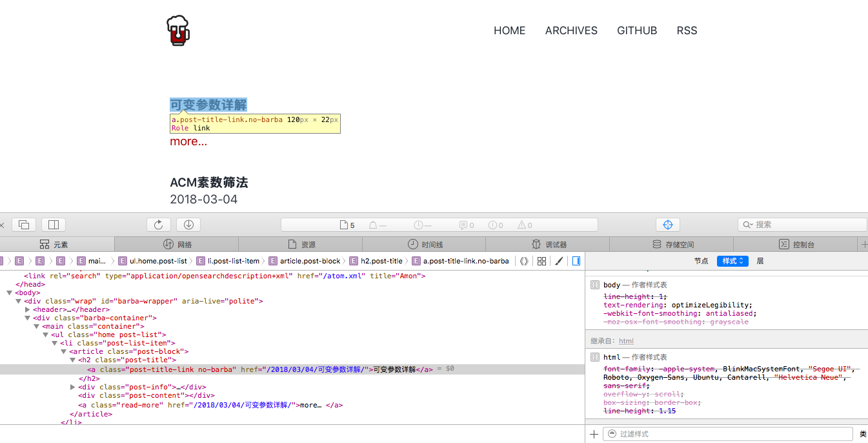Select the link rel search DOM row
The width and height of the screenshot is (868, 443).
292,276
